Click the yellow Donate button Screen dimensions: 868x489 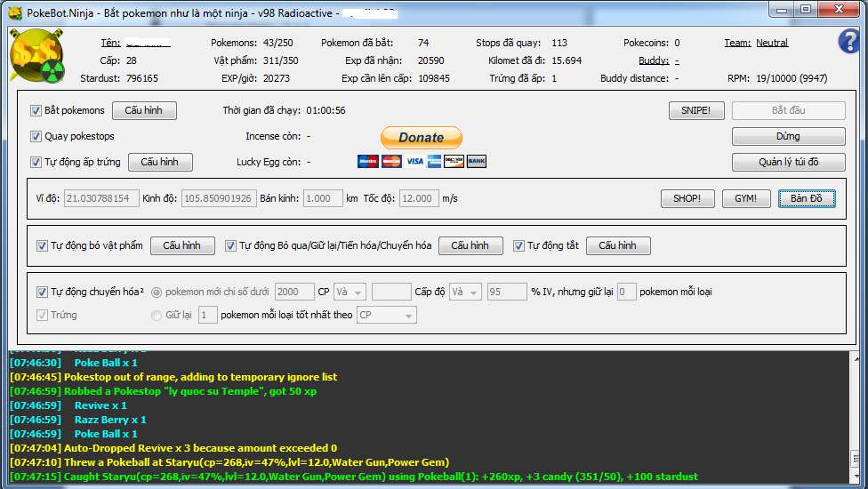point(422,137)
